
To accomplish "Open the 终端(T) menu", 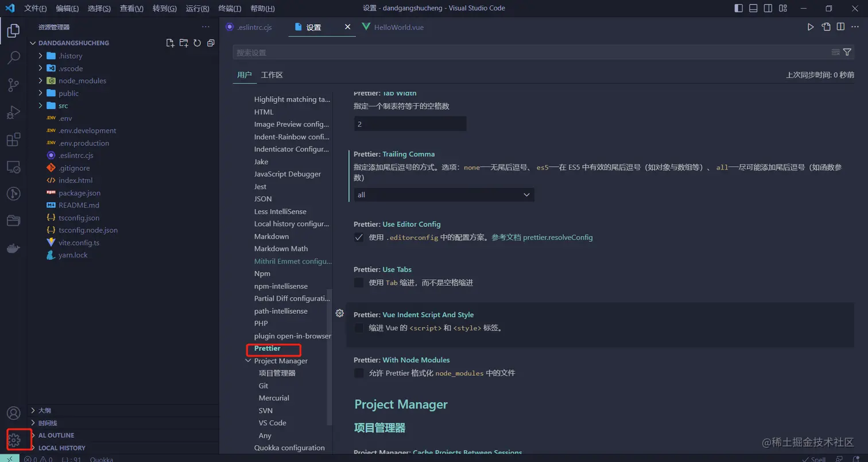I will coord(230,9).
